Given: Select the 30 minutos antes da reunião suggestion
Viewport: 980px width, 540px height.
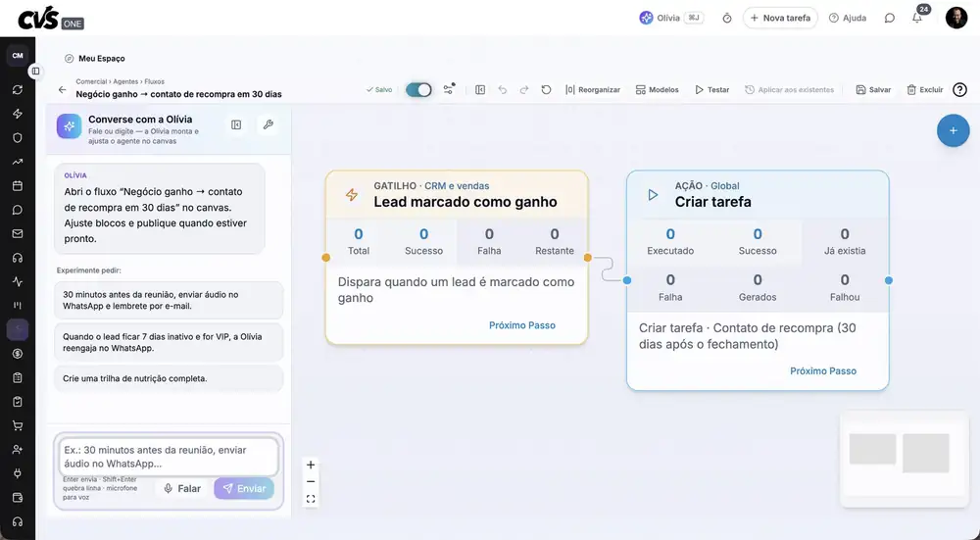Looking at the screenshot, I should (169, 300).
